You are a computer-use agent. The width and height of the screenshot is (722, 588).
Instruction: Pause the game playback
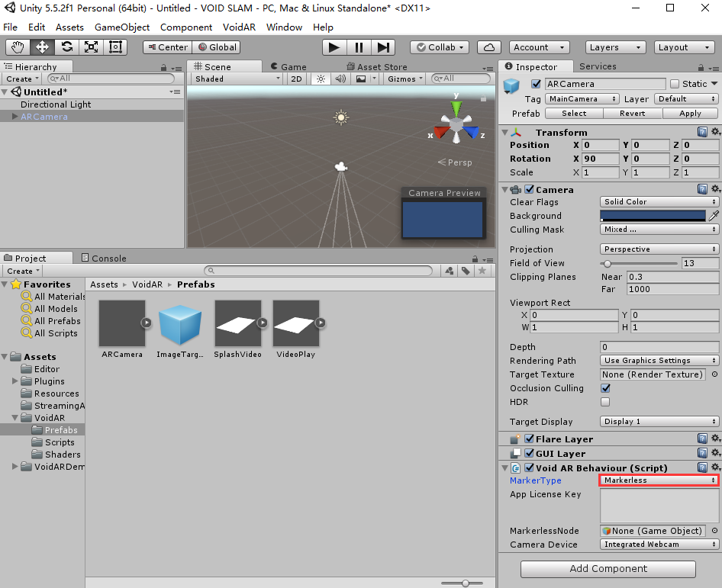pos(359,47)
